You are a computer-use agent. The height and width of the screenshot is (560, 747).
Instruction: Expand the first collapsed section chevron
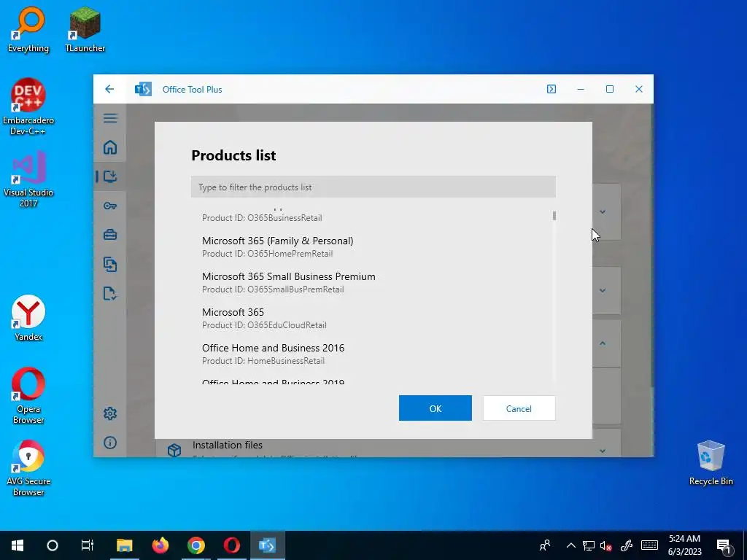pyautogui.click(x=603, y=212)
